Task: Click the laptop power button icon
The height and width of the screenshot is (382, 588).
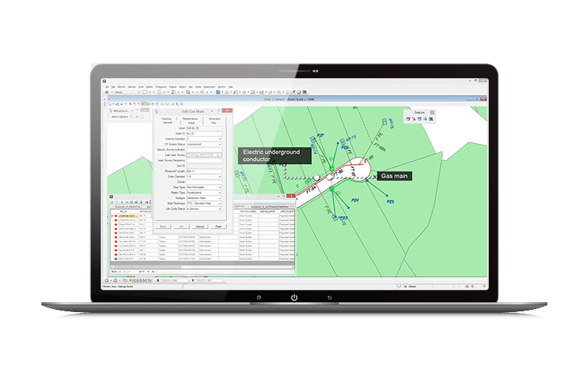Action: point(294,297)
